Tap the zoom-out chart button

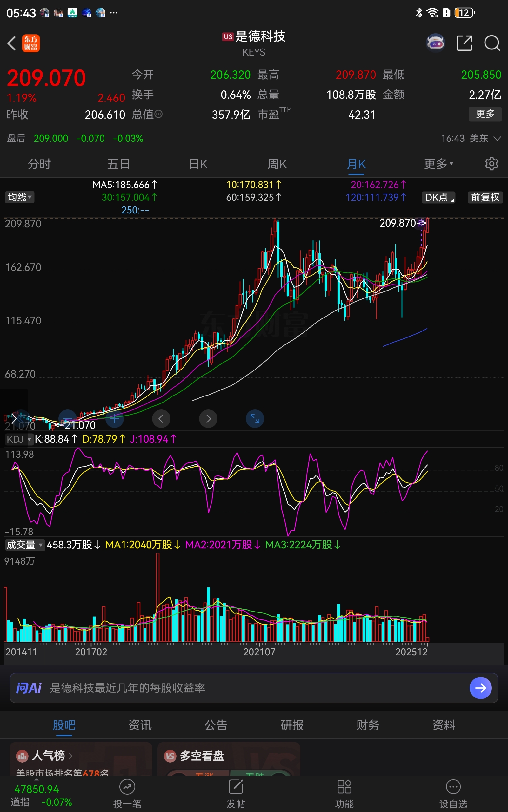68,419
